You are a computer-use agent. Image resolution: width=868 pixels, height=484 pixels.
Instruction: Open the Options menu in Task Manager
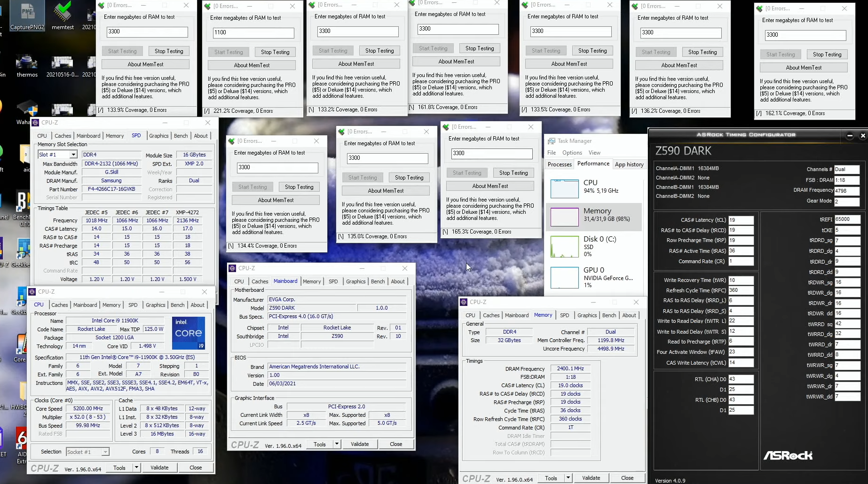tap(572, 153)
